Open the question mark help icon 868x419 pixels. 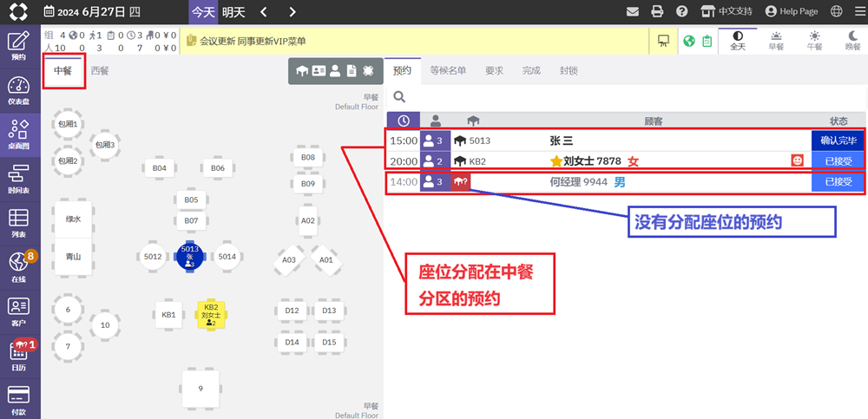click(682, 11)
